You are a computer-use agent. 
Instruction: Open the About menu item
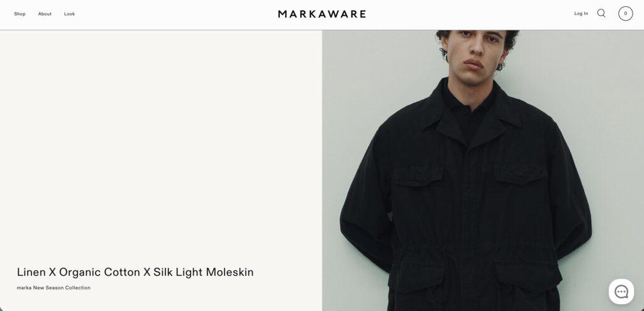(45, 14)
